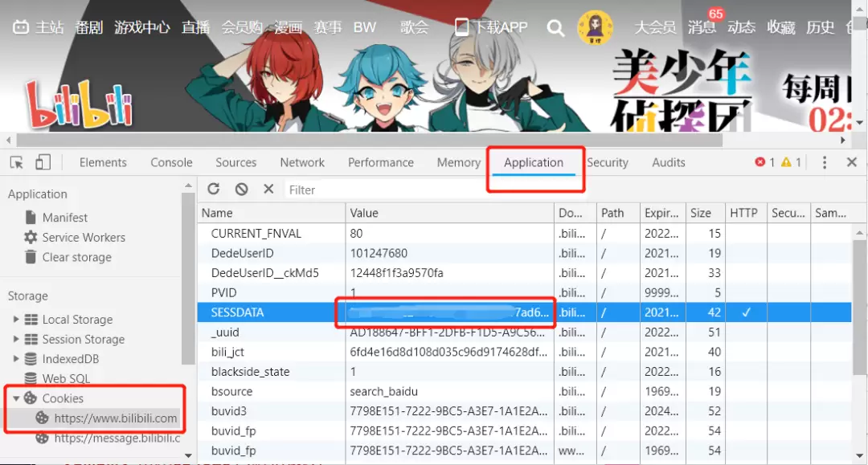Select the Application tab
Image resolution: width=868 pixels, height=465 pixels.
click(x=534, y=162)
